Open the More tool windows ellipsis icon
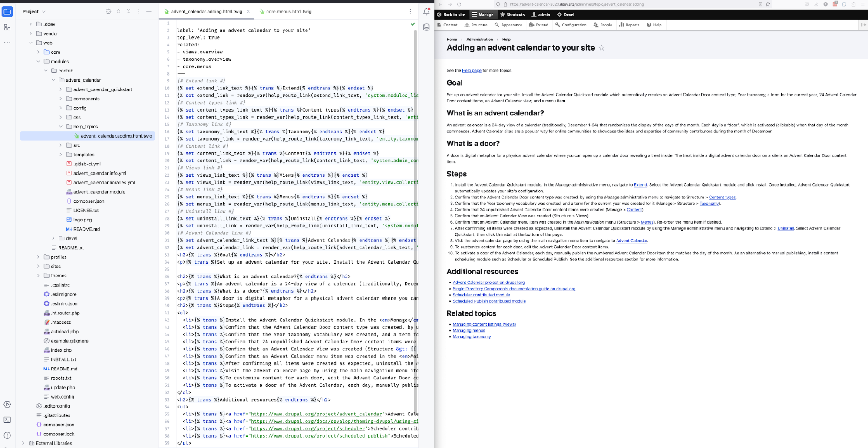Screen dimensions: 868x448 7,43
